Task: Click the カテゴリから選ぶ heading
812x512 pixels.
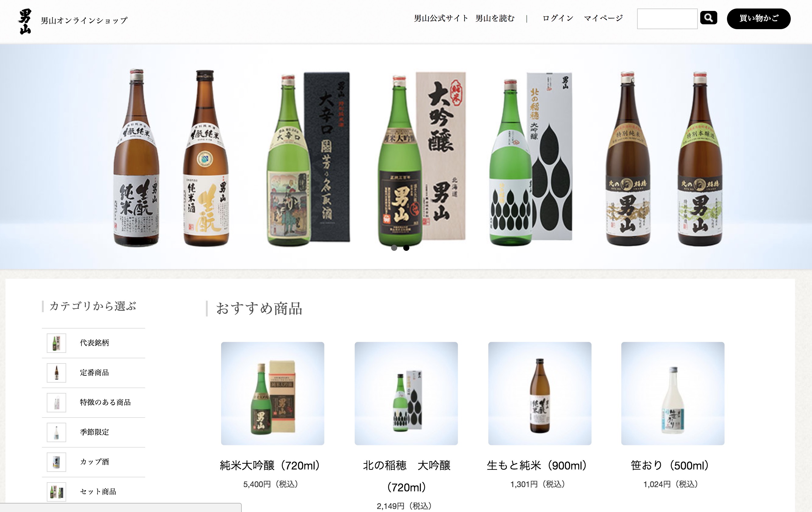Action: 93,306
